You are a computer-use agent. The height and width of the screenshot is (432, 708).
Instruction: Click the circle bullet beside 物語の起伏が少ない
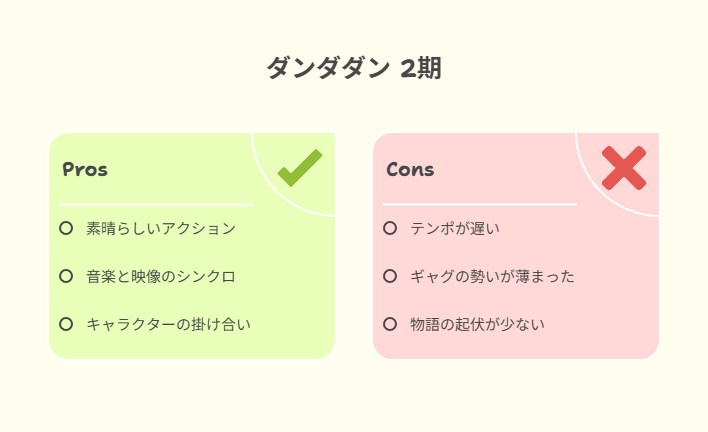(x=390, y=324)
